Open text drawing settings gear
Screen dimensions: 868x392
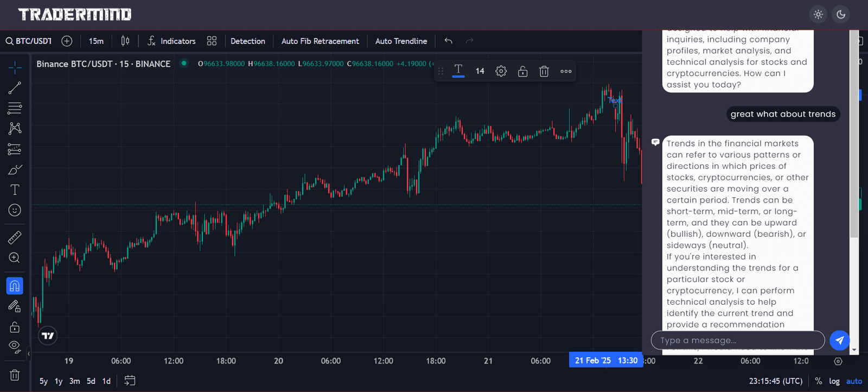[x=501, y=71]
